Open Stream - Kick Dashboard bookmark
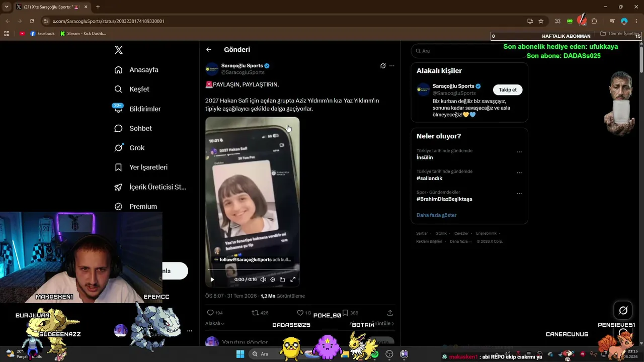Image resolution: width=644 pixels, height=362 pixels. pyautogui.click(x=83, y=34)
